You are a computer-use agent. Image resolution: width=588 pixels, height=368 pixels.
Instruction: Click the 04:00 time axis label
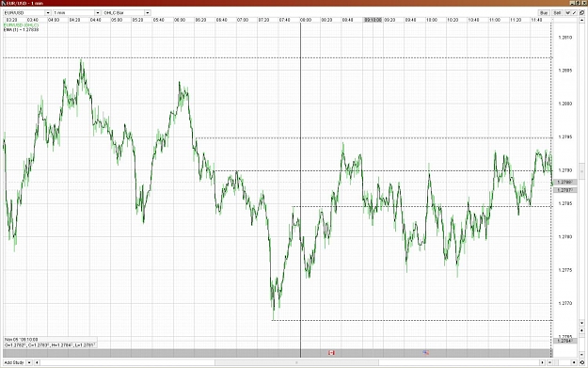coord(54,20)
